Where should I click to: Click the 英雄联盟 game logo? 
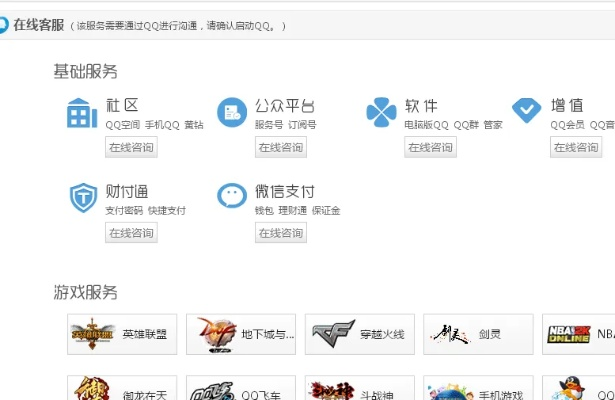click(93, 334)
